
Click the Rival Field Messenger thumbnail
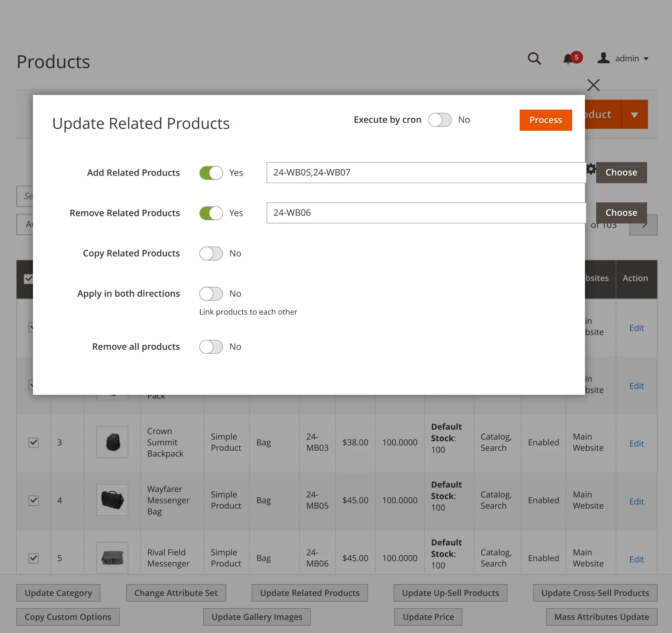(112, 558)
